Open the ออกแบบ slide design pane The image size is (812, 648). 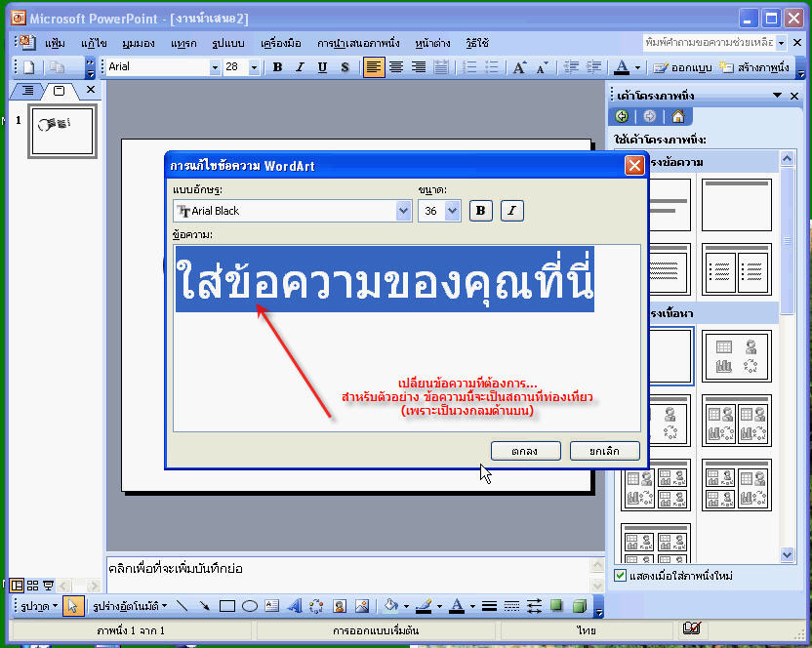tap(682, 68)
